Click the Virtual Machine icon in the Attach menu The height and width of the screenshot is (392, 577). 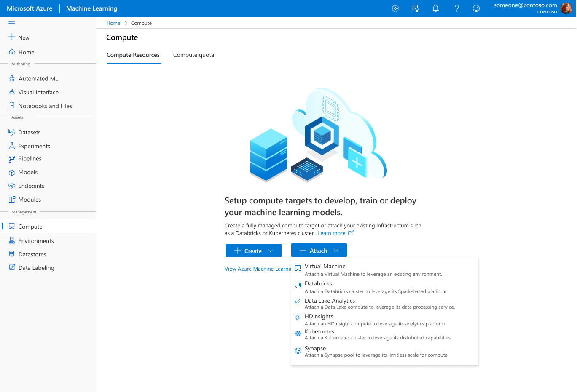298,268
